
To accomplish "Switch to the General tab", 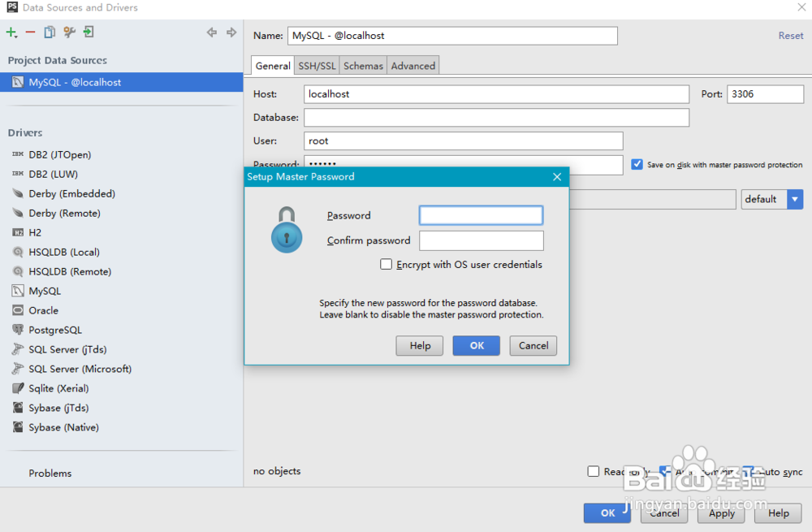I will point(272,66).
